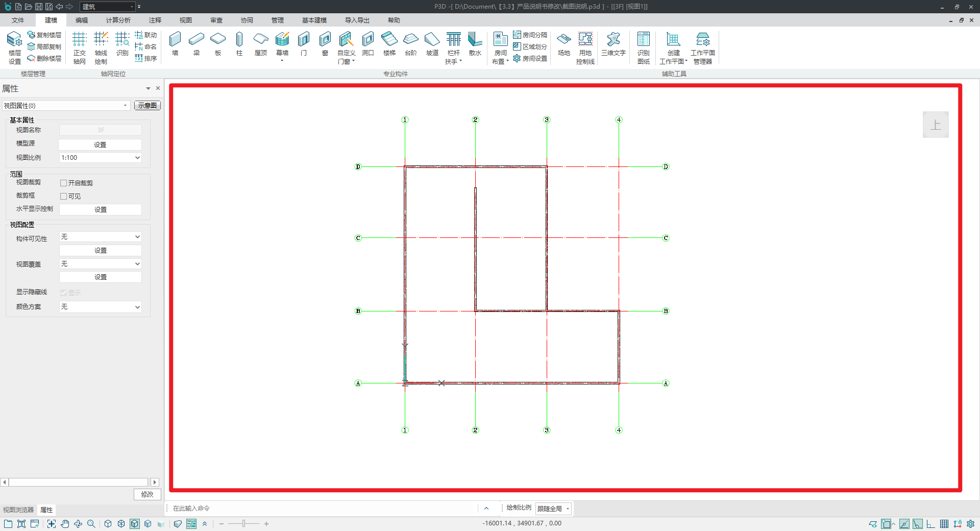This screenshot has width=980, height=531.
Task: Switch to the 视图浏览器 panel tab
Action: pos(18,510)
